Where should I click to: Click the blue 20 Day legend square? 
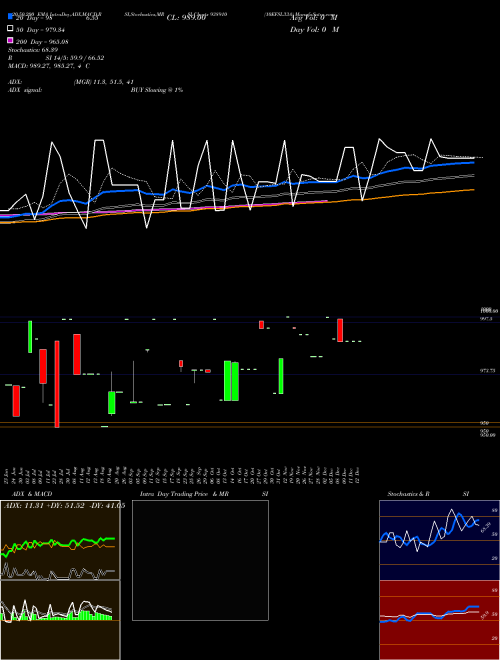point(10,17)
